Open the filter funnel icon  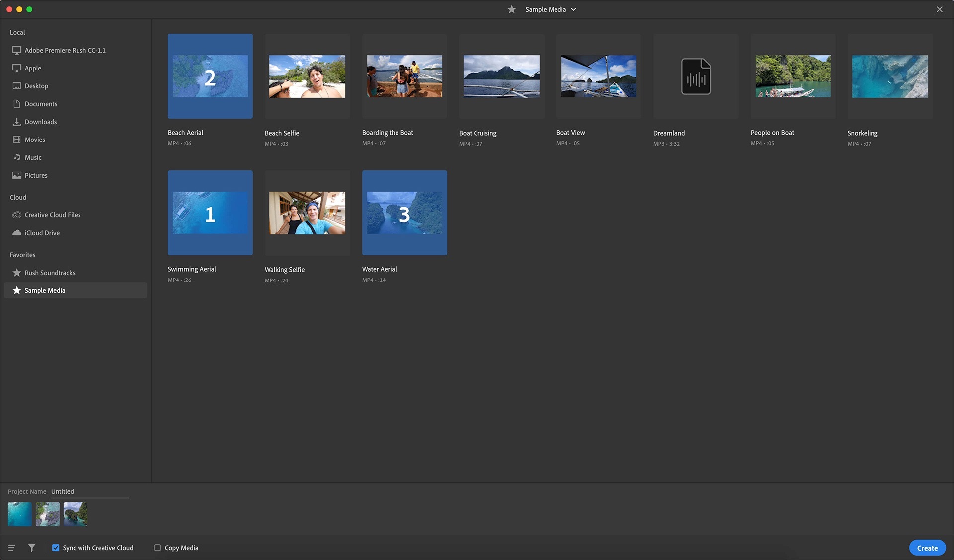(x=32, y=548)
